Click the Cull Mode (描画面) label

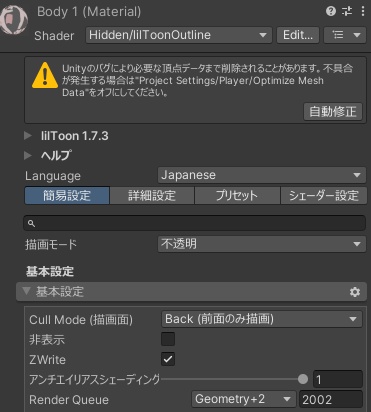pyautogui.click(x=81, y=320)
